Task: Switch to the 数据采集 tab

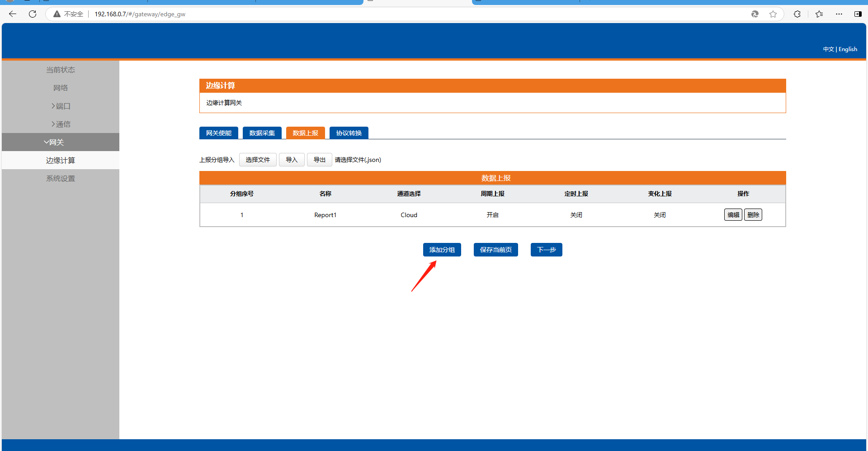Action: 262,133
